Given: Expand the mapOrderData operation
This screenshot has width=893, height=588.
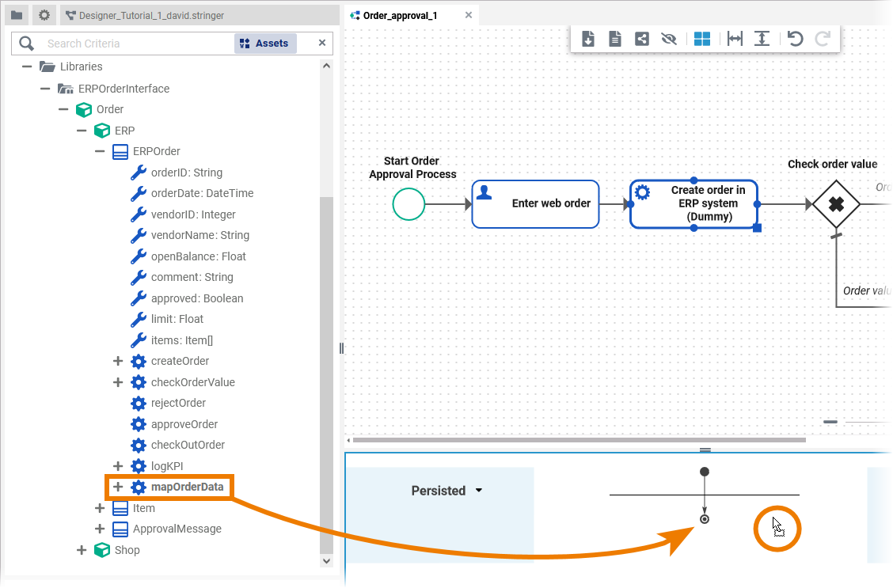Looking at the screenshot, I should pos(118,487).
